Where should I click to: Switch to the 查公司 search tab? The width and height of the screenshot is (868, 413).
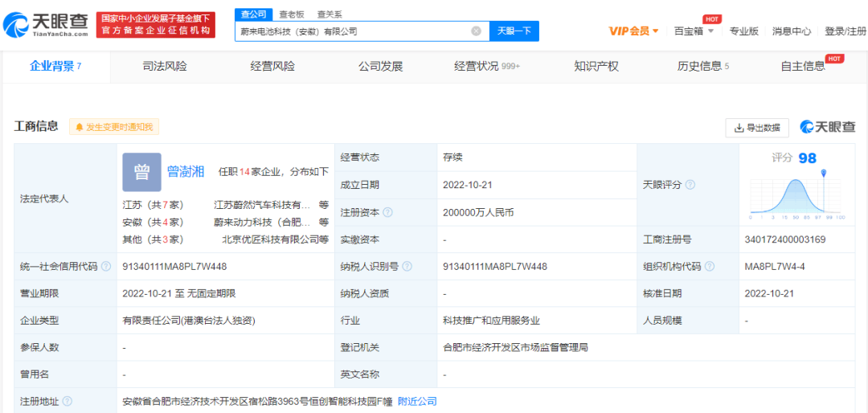pyautogui.click(x=253, y=14)
